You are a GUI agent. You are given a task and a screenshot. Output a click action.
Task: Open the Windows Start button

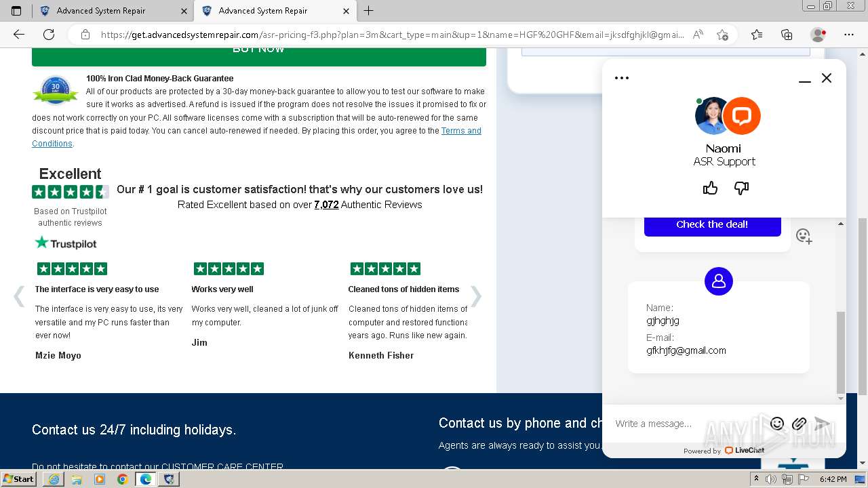coord(19,479)
